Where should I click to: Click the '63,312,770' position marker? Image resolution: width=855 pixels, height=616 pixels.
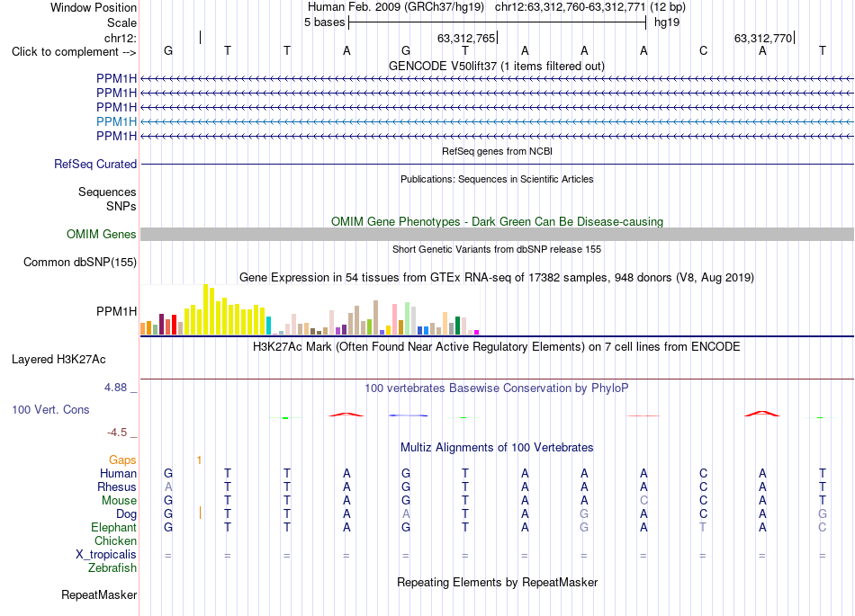[x=763, y=38]
